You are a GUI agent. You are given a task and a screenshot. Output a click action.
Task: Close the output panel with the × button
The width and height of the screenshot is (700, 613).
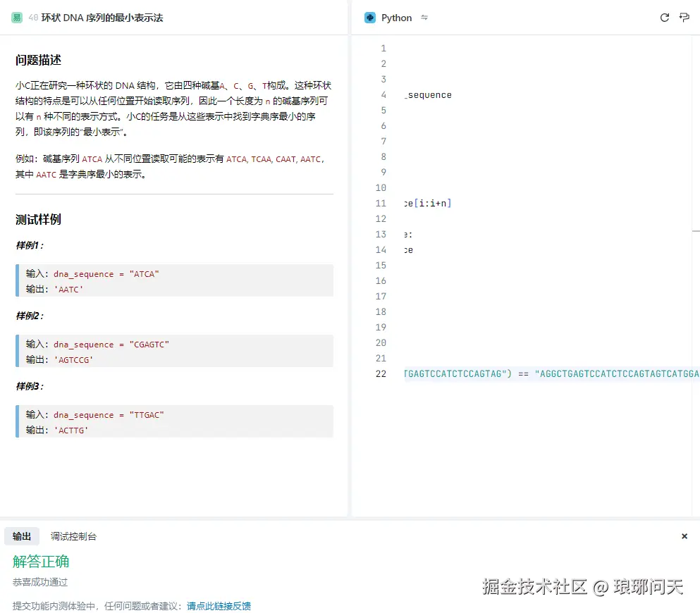pyautogui.click(x=684, y=535)
